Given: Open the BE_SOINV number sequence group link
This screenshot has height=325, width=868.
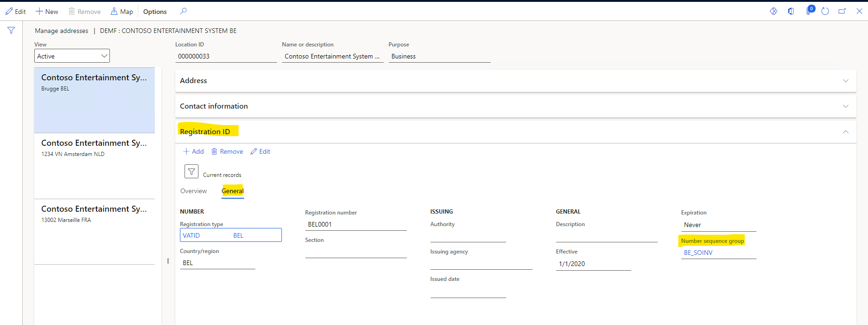Looking at the screenshot, I should (x=698, y=253).
